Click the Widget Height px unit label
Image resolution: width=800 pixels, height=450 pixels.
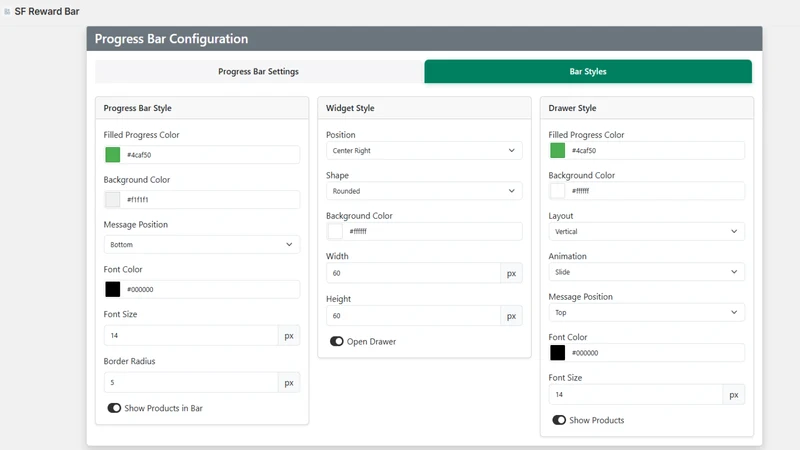point(511,316)
